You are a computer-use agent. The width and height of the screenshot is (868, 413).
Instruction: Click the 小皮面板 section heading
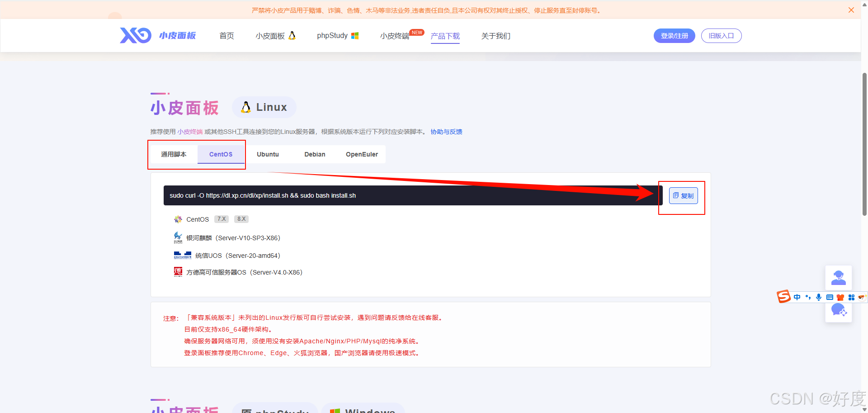[184, 108]
